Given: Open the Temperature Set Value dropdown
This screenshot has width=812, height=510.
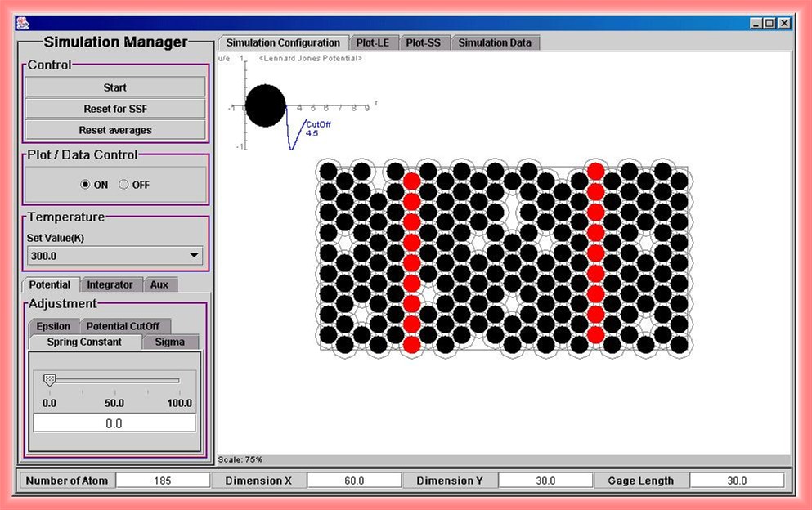Looking at the screenshot, I should [x=194, y=255].
